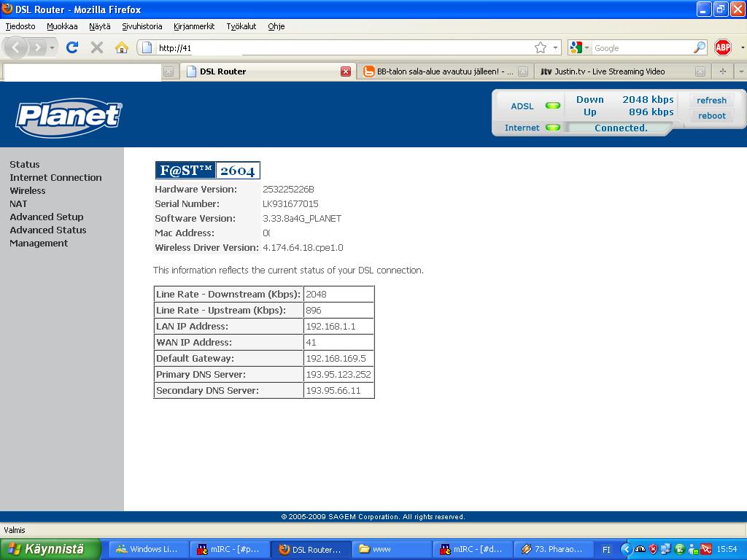Switch to Windows Li... taskbar item
The height and width of the screenshot is (560, 747).
pos(149,550)
